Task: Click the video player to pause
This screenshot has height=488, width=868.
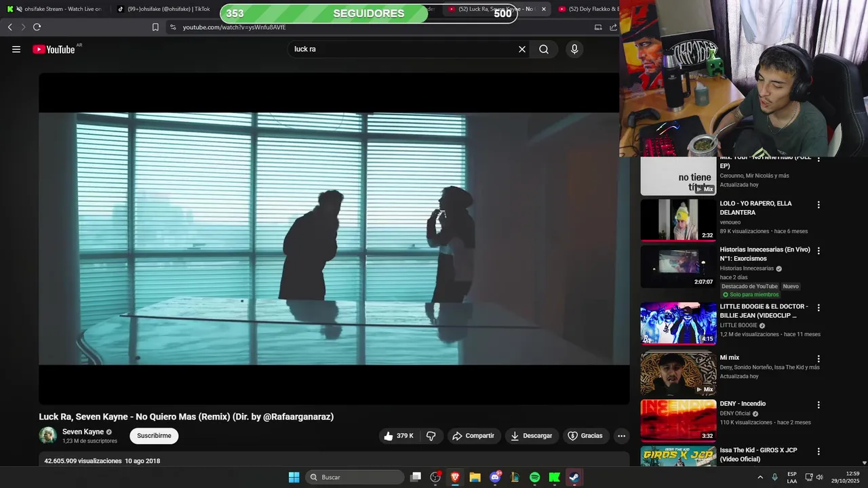Action: pos(334,239)
